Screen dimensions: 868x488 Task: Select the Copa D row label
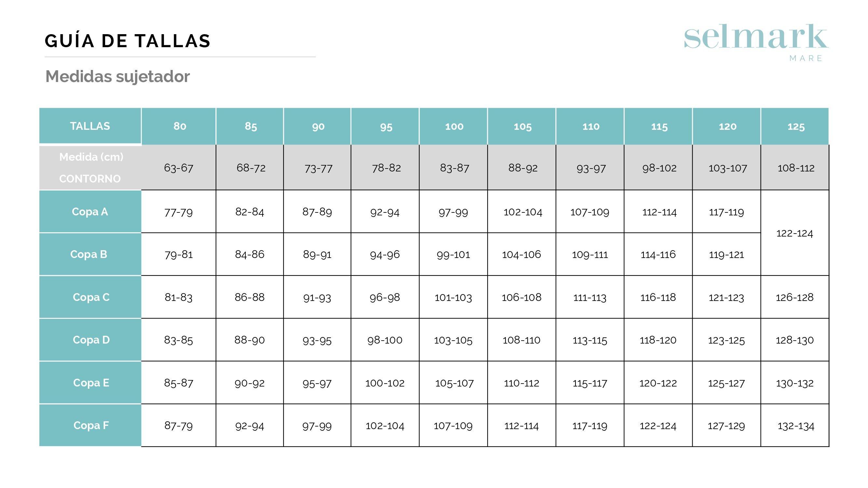click(x=91, y=340)
